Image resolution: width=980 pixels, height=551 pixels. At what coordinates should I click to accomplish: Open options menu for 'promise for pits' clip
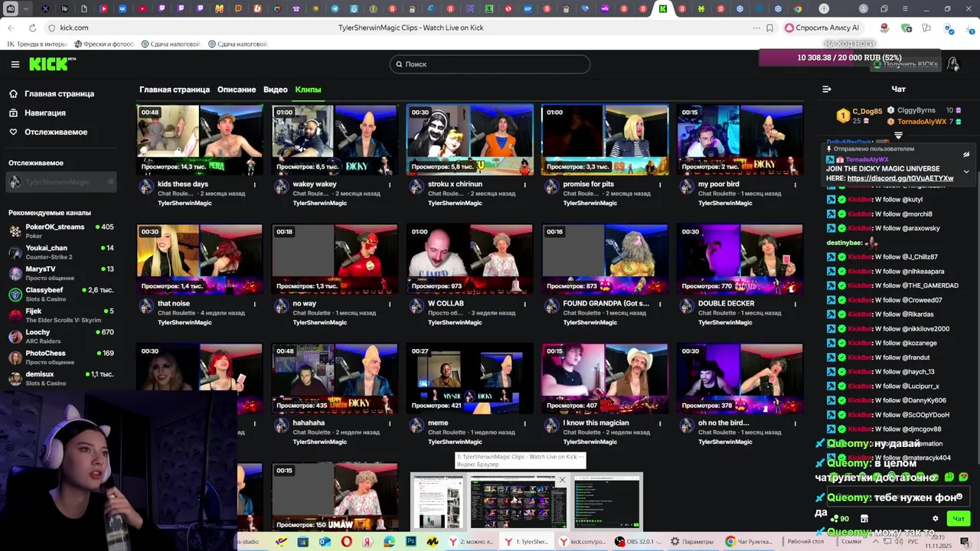tap(660, 184)
